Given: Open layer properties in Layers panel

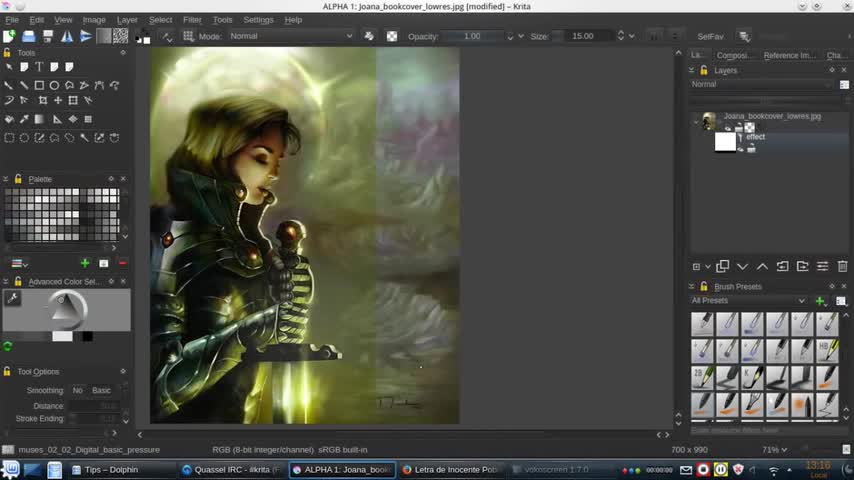Looking at the screenshot, I should tap(822, 266).
